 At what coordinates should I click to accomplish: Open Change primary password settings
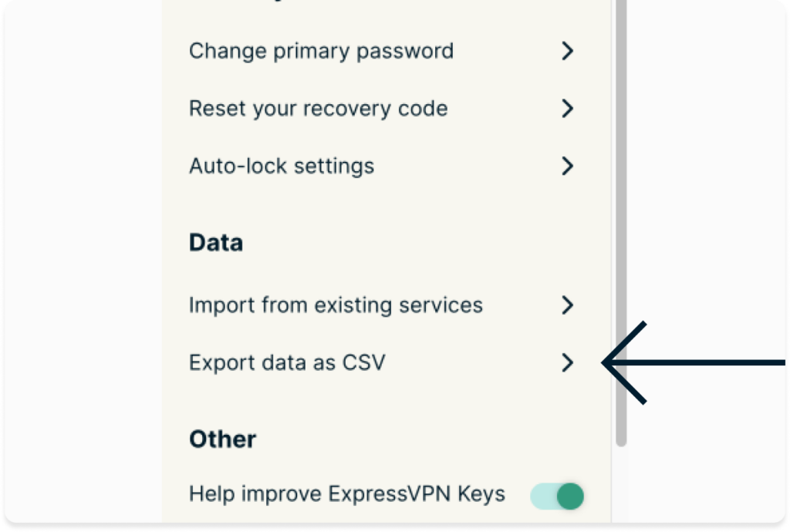pos(320,51)
